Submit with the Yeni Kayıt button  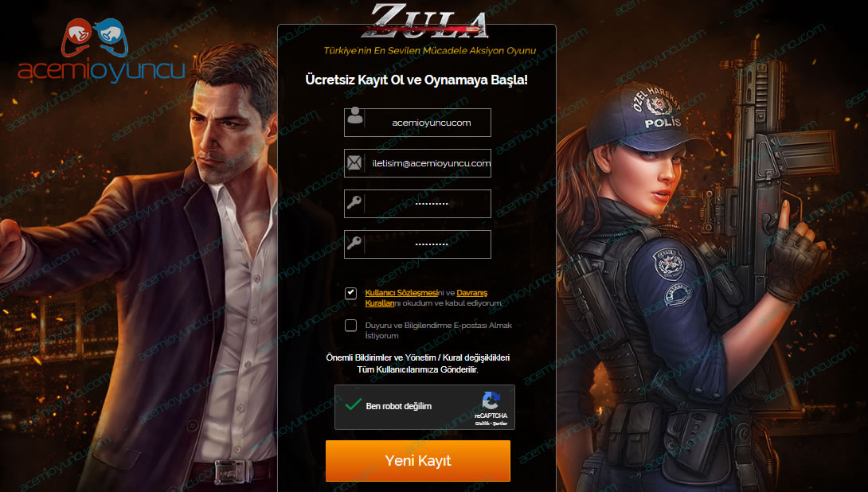418,460
